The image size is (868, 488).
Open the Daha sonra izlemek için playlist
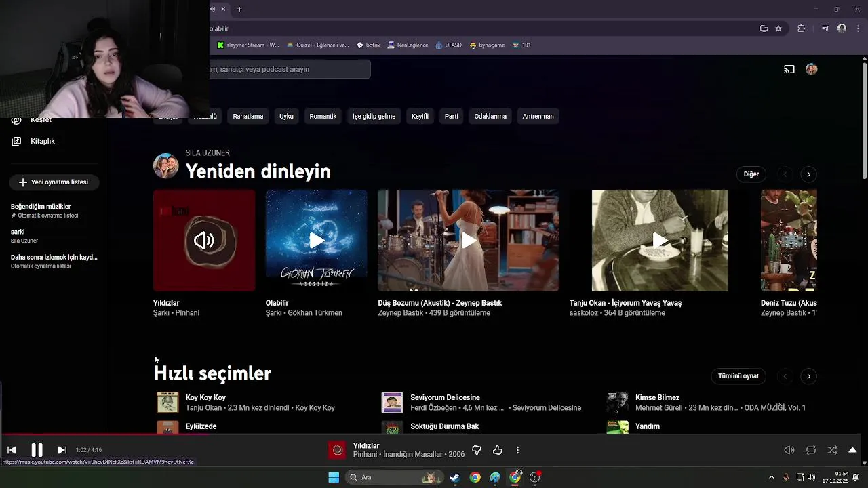(x=54, y=261)
